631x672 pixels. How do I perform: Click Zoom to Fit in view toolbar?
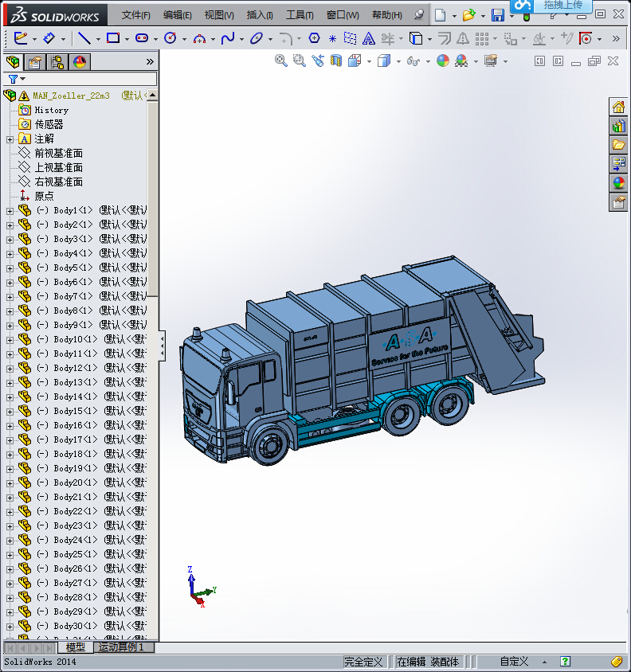[x=280, y=61]
